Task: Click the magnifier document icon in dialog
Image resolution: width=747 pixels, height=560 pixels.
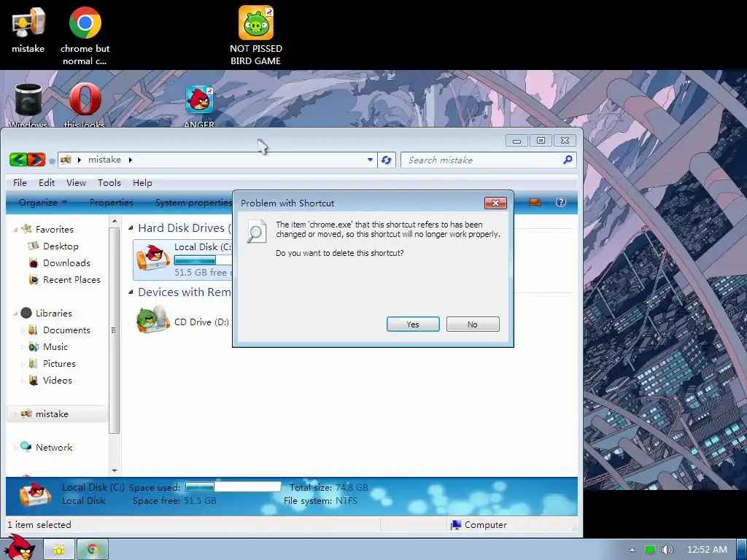Action: [256, 231]
